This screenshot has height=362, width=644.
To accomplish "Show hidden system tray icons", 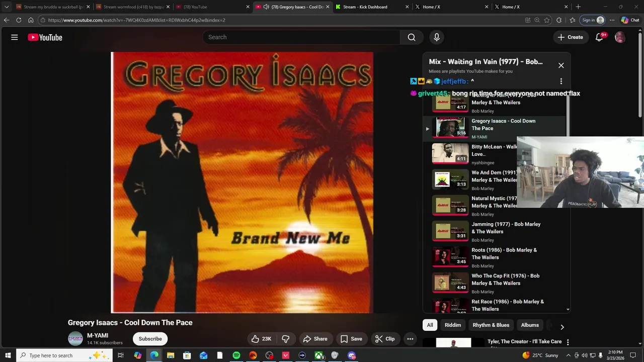I will (x=569, y=355).
